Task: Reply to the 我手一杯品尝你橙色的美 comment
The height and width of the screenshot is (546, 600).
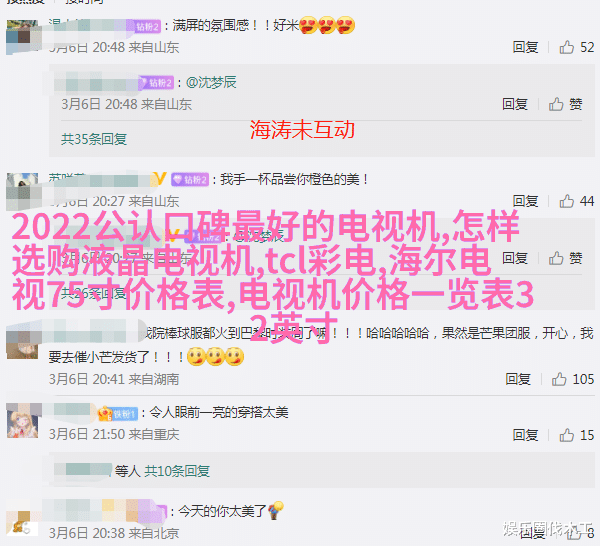Action: coord(525,201)
